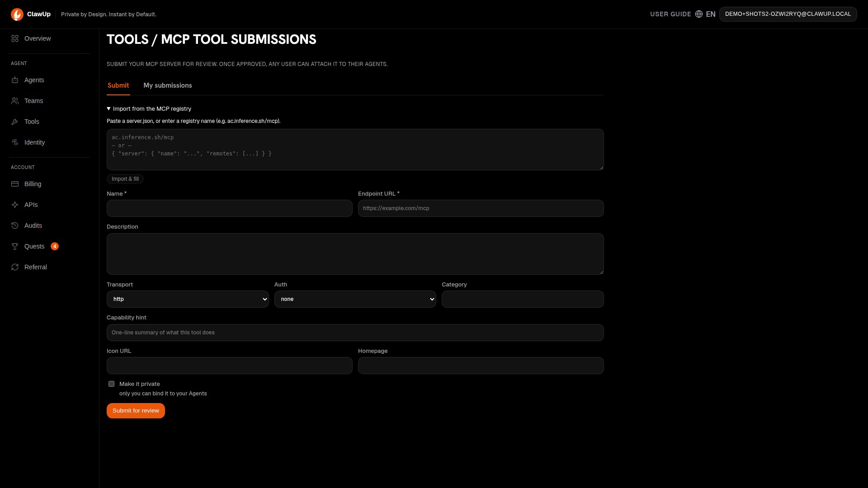
Task: Click the 'Private by Design. Instant by Default.' tagline
Action: (108, 14)
